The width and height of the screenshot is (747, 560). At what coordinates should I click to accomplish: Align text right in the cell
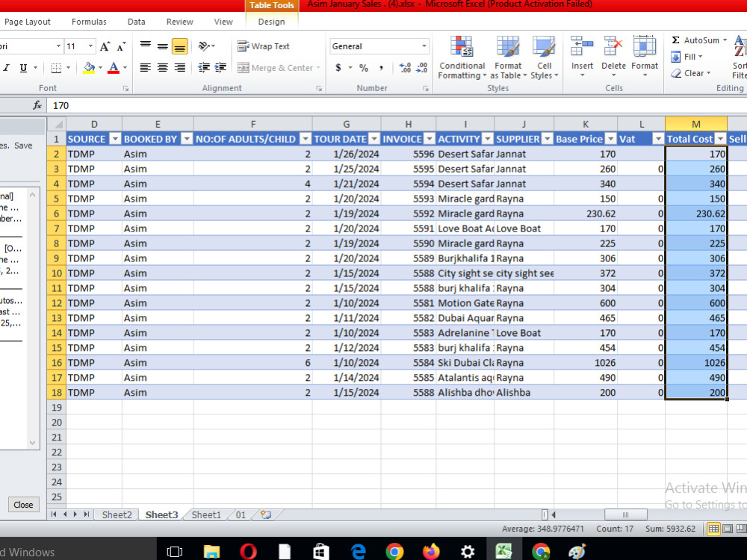click(179, 68)
